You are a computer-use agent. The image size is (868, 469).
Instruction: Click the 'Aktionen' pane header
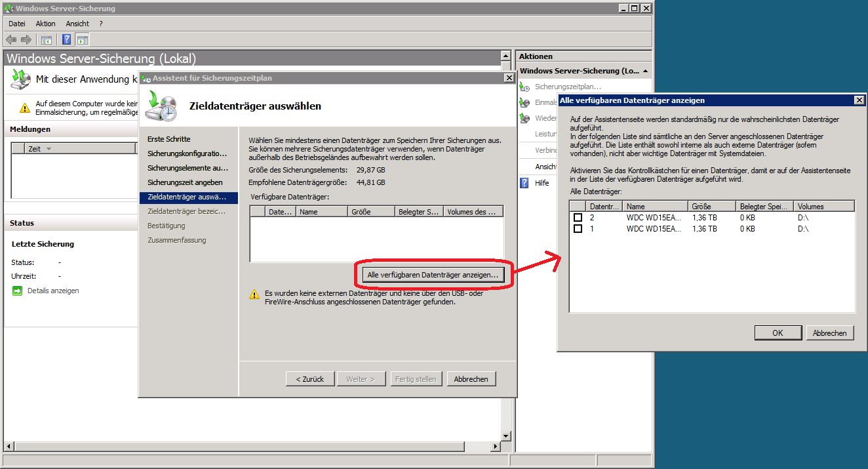point(583,56)
